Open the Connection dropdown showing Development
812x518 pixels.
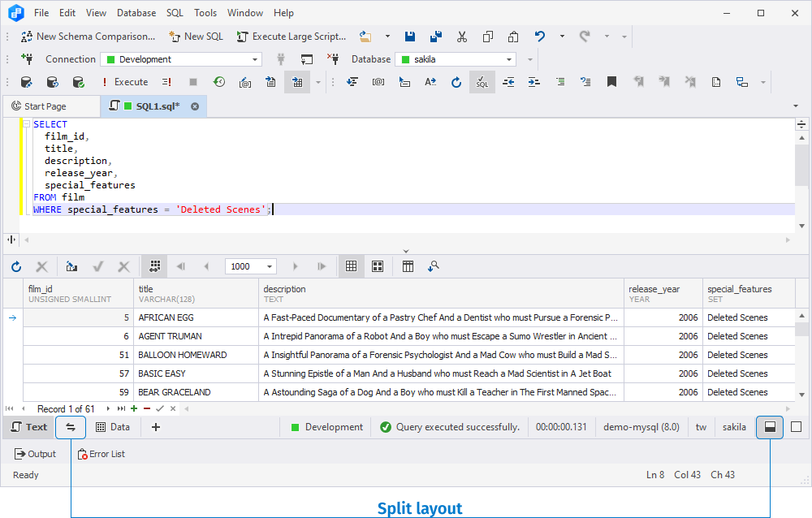(x=181, y=59)
